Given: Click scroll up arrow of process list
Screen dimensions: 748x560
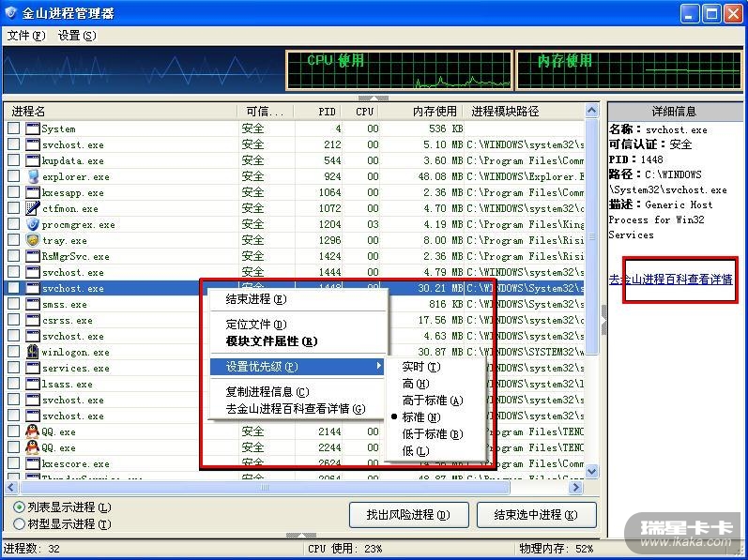Looking at the screenshot, I should [591, 111].
